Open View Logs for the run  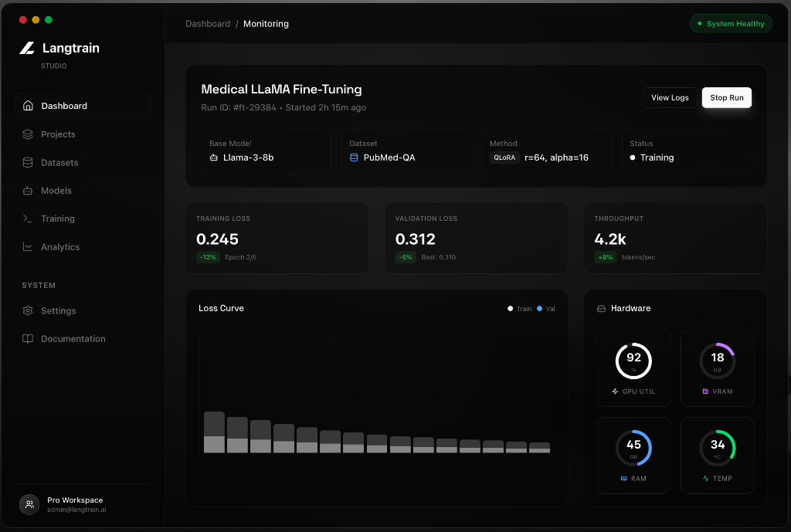(670, 98)
